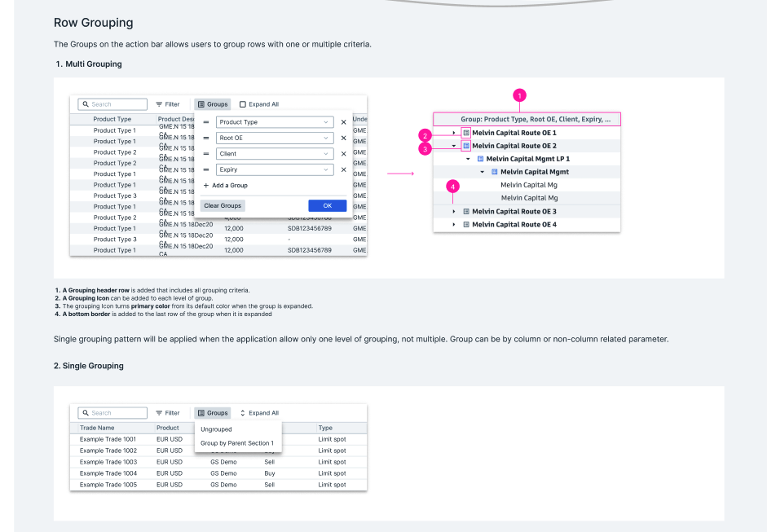The height and width of the screenshot is (532, 776).
Task: Click grouping icon of Melvin Capital Route OE 1
Action: 466,133
